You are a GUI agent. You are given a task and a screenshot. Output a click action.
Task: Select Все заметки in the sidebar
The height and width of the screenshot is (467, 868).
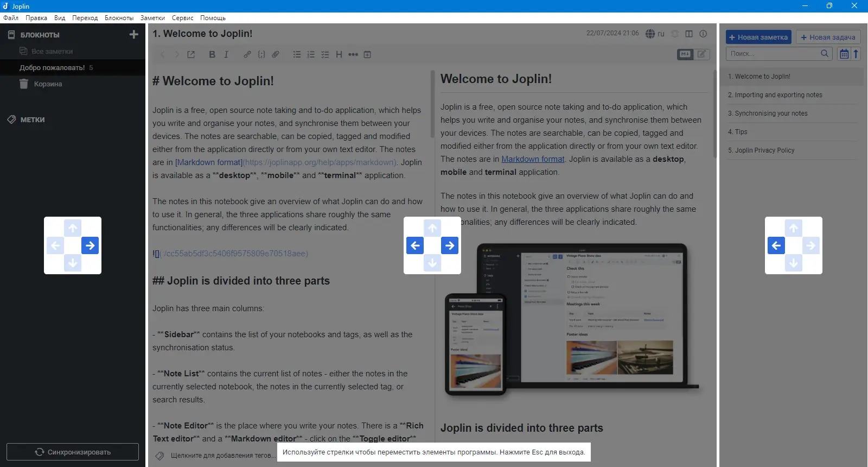(x=52, y=52)
